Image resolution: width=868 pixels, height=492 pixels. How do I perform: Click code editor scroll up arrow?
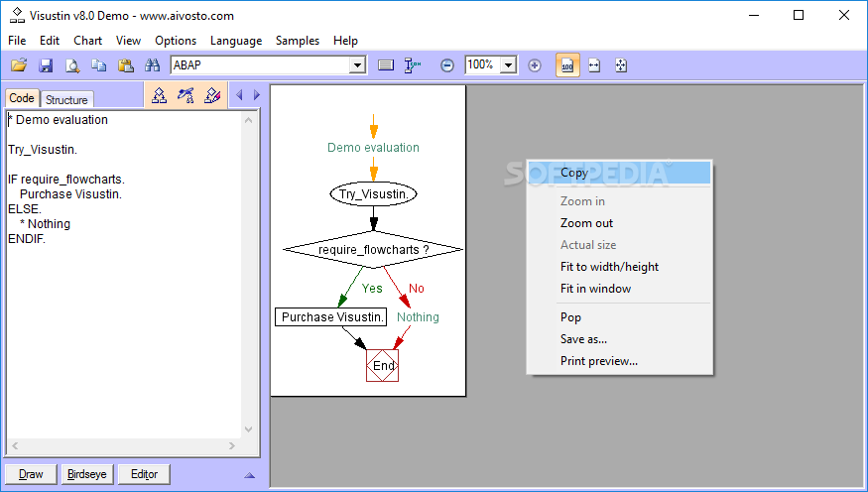pyautogui.click(x=249, y=120)
